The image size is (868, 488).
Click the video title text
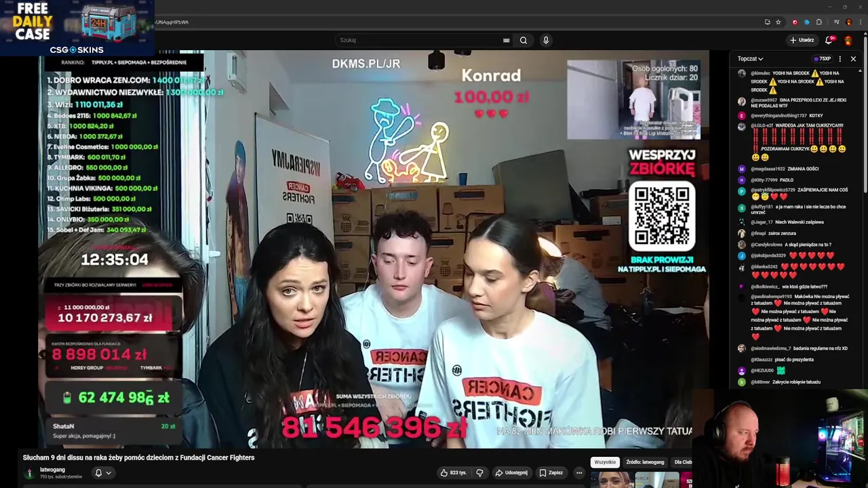(x=138, y=457)
